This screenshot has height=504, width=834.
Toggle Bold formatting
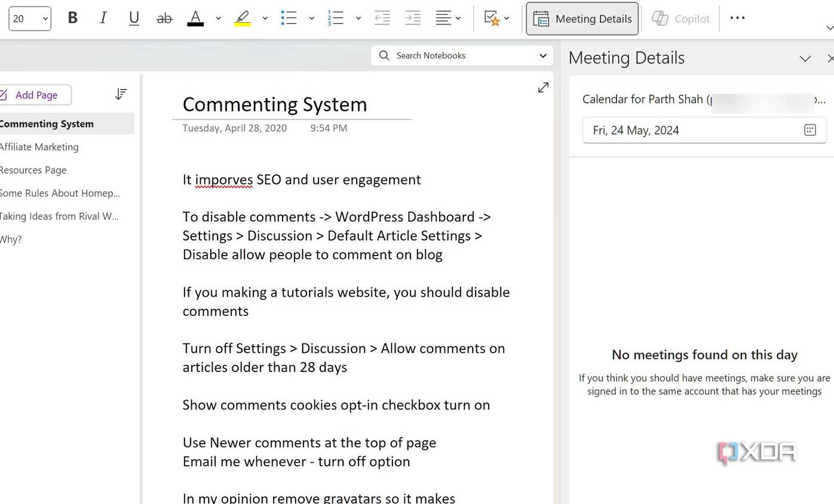pos(73,19)
